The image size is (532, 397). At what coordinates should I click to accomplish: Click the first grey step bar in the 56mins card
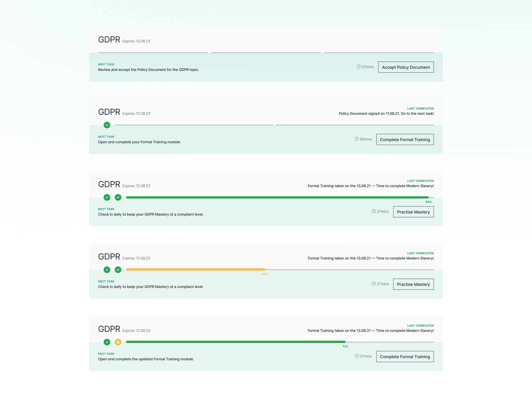[194, 125]
